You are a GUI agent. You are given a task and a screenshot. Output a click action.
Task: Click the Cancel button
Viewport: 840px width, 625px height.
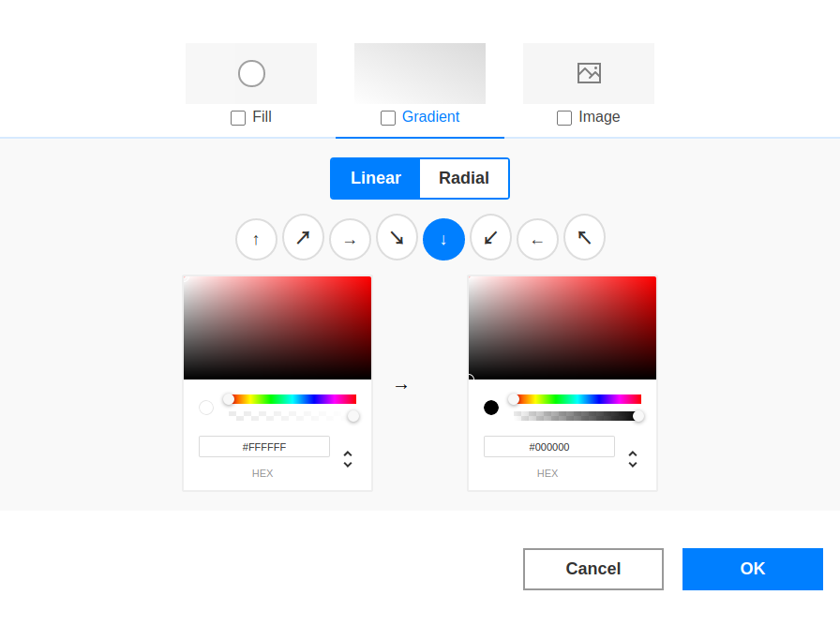(x=593, y=569)
